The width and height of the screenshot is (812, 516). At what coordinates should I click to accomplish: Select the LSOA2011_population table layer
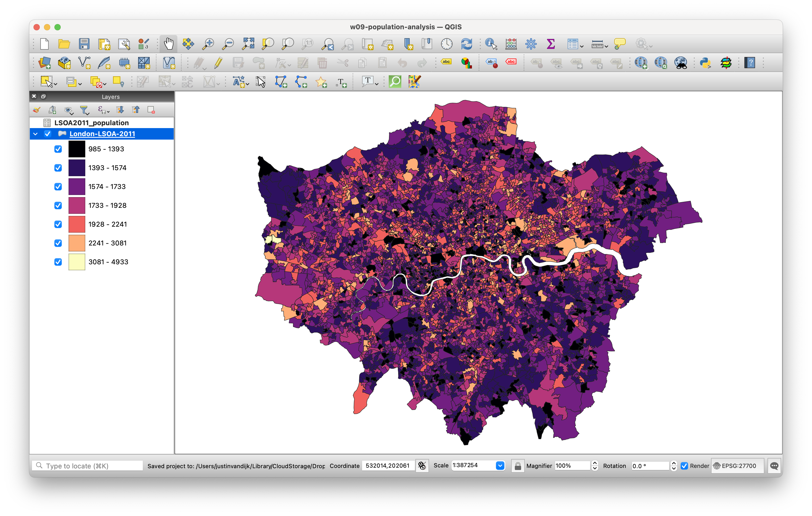click(x=91, y=123)
